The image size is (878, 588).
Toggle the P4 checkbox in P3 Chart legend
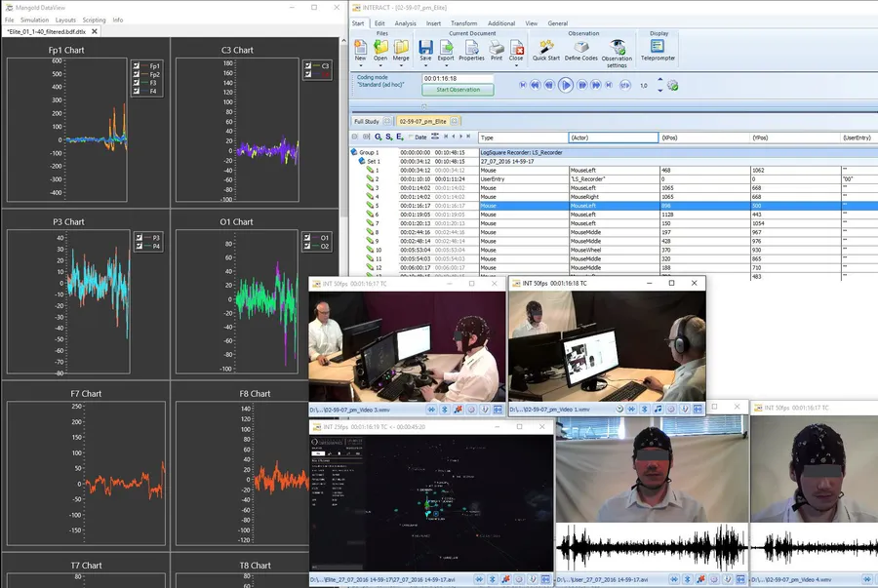(x=139, y=246)
